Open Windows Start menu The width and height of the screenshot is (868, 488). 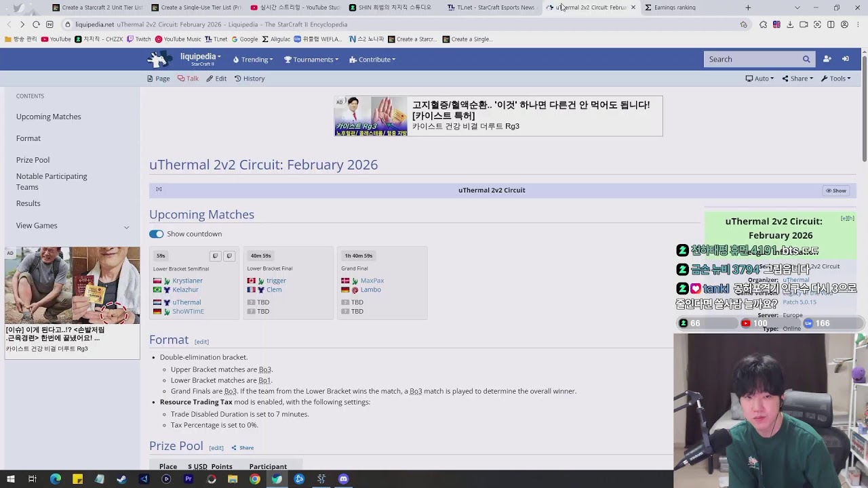[11, 479]
